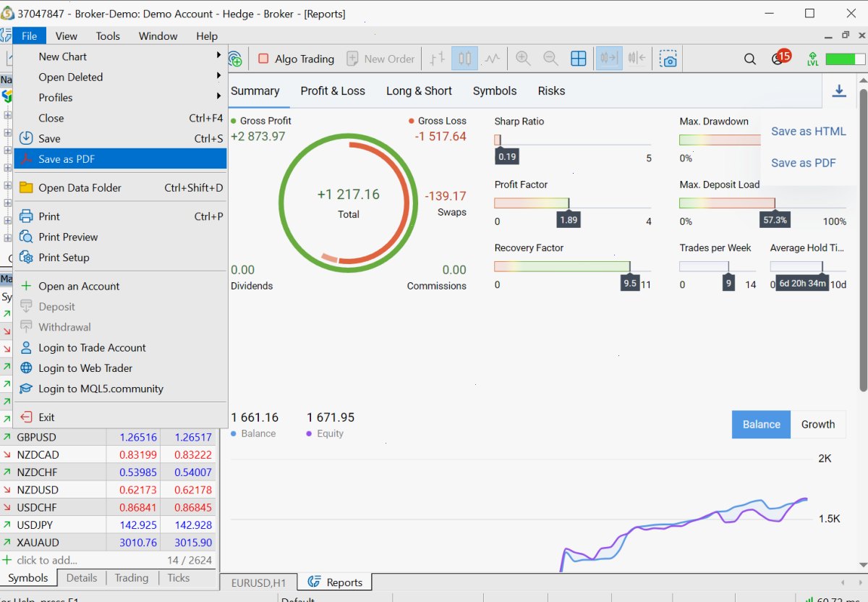Viewport: 868px width, 602px height.
Task: Expand the Open Deleted submenu
Action: [x=120, y=77]
